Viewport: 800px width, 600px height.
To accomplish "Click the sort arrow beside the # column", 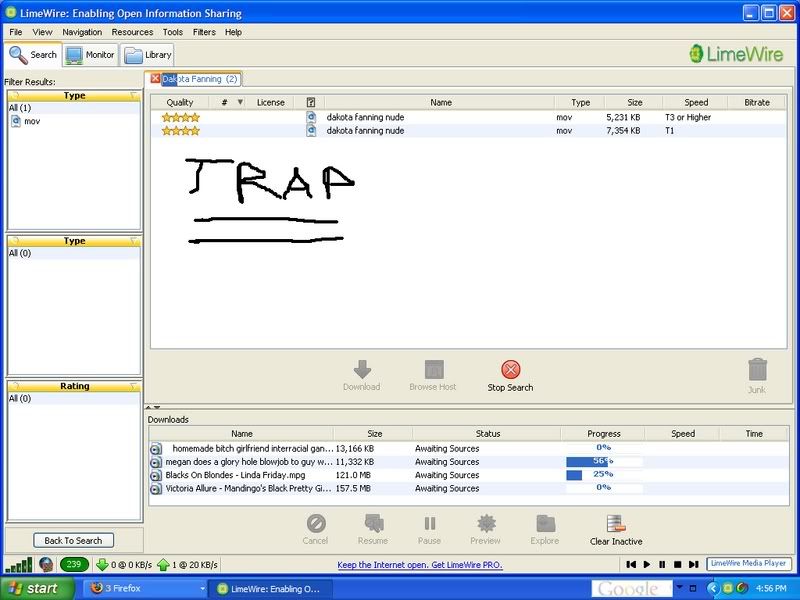I will 240,103.
